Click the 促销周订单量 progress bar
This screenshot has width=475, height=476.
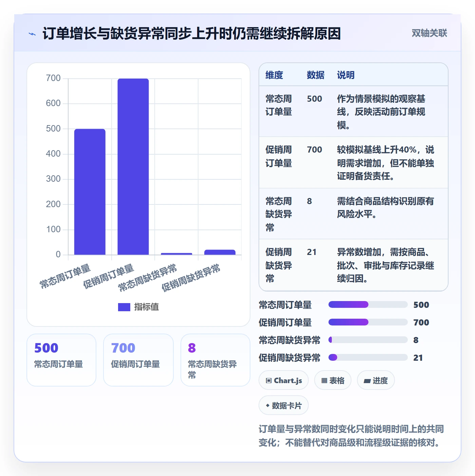tap(368, 322)
